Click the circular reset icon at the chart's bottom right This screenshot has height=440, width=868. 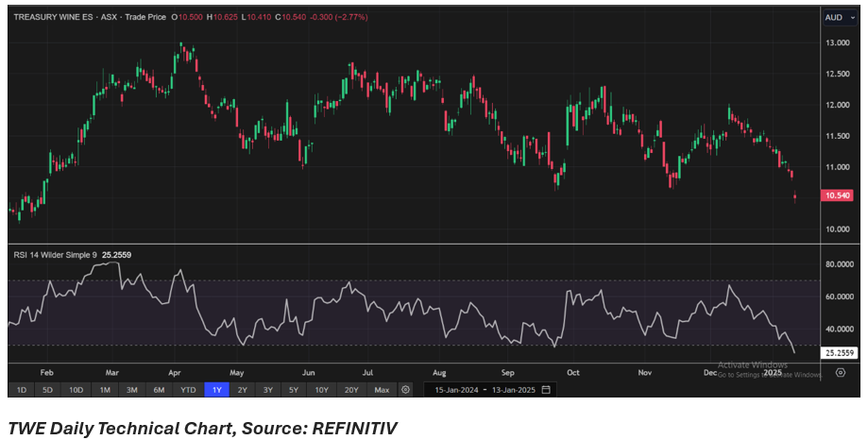[840, 372]
